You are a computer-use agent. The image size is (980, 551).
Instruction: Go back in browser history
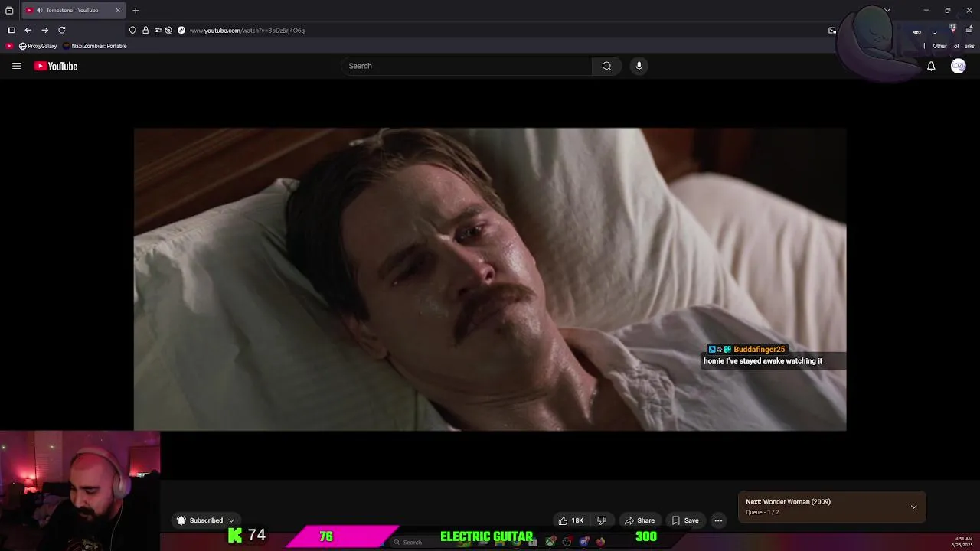[28, 30]
